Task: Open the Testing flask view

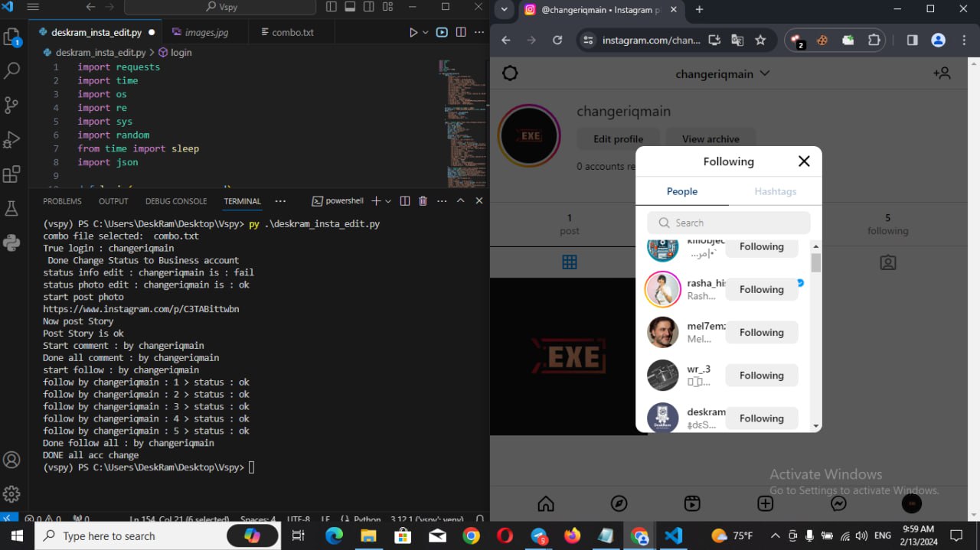Action: (x=11, y=209)
